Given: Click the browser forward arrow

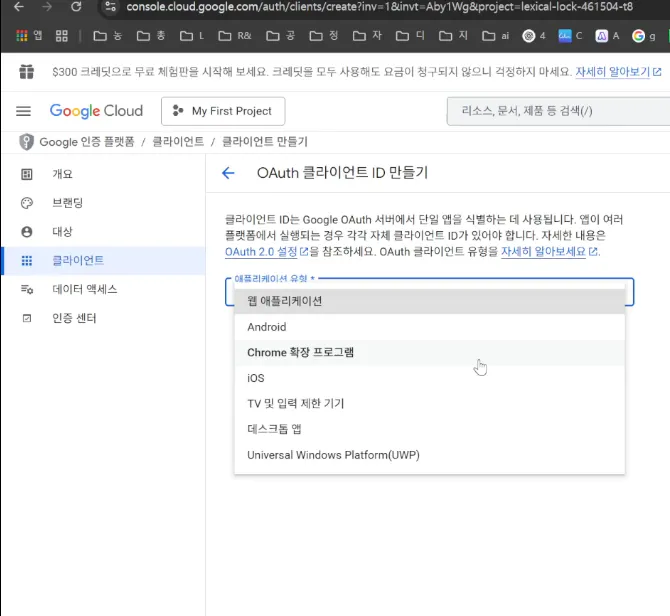Looking at the screenshot, I should click(x=47, y=6).
